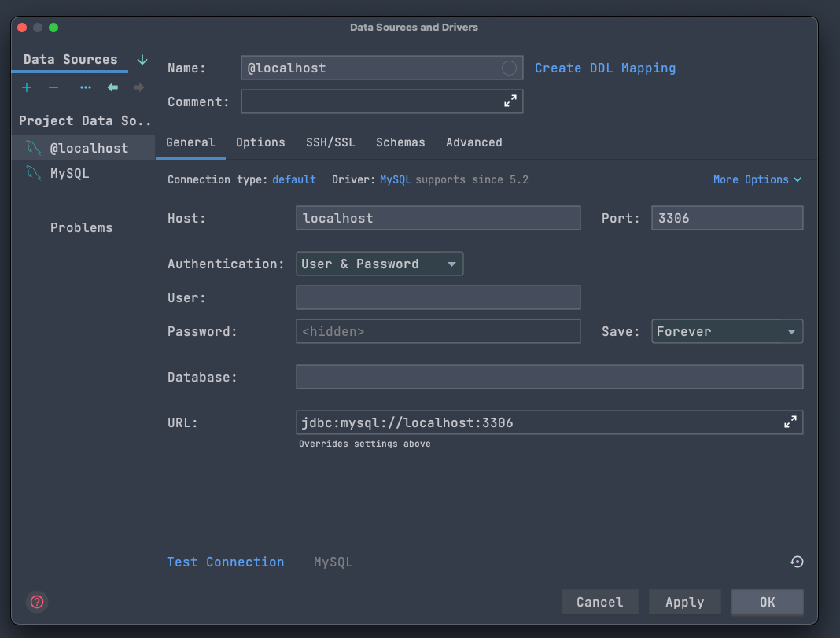
Task: Click the back arrow navigation icon
Action: click(x=112, y=87)
